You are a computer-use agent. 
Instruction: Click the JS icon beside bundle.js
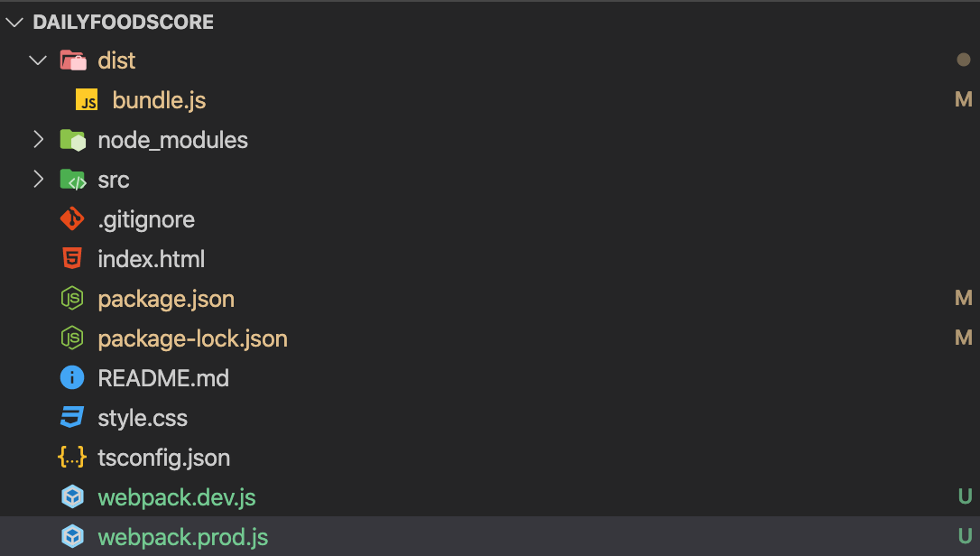click(x=87, y=100)
